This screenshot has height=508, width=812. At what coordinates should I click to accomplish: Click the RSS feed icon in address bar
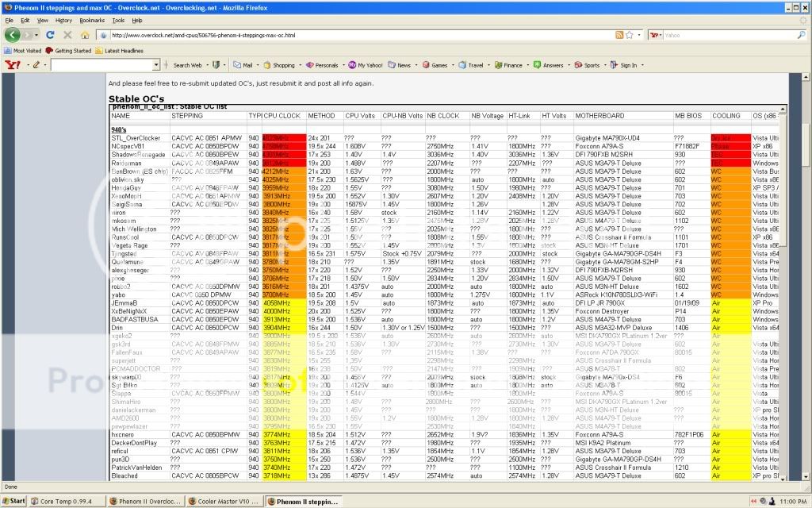618,35
